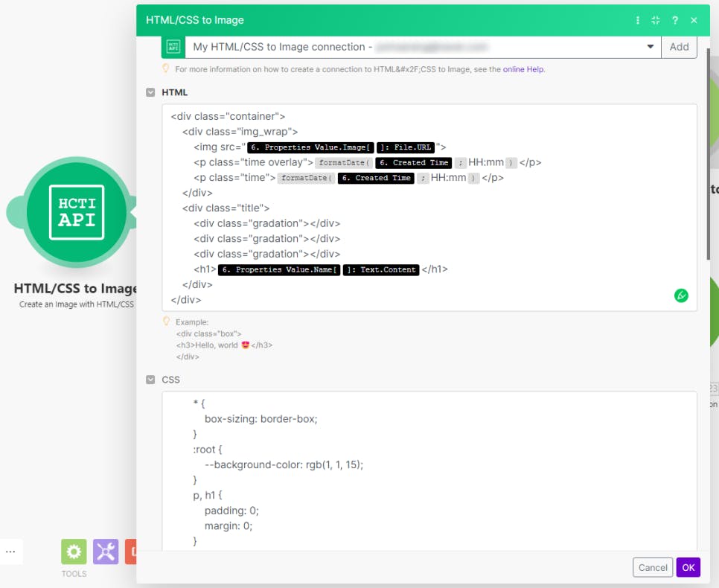Open the green Tools gear icon

(74, 552)
